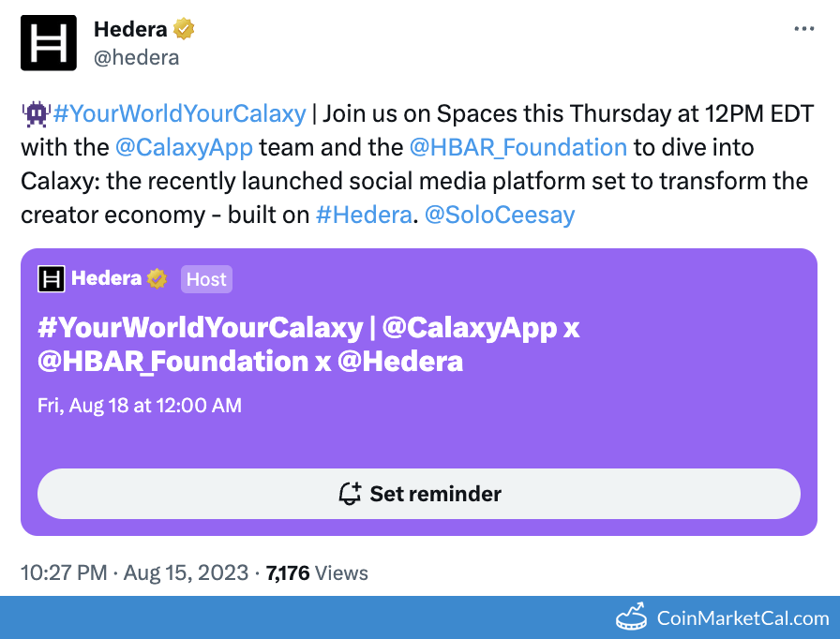The height and width of the screenshot is (639, 840).
Task: Open the @SoloCeesay profile mention
Action: click(x=500, y=215)
